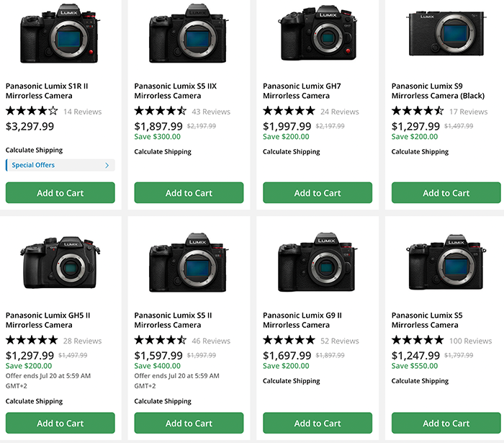Open the Lumix S1R II product image
The height and width of the screenshot is (443, 504).
[60, 34]
